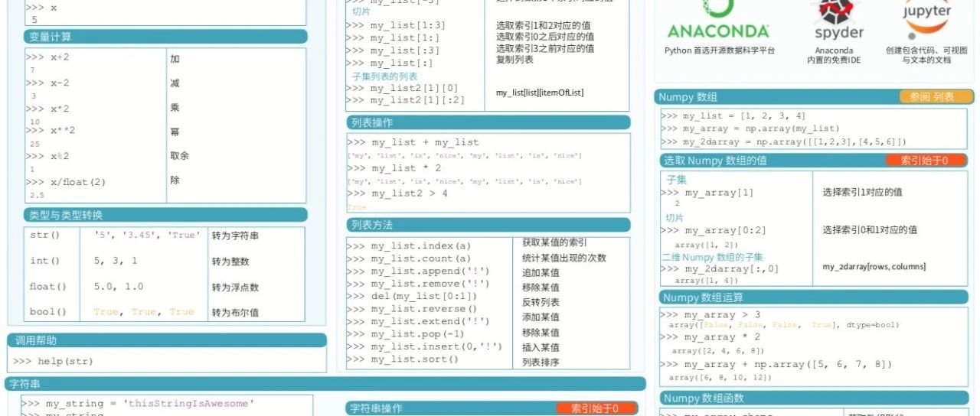Image resolution: width=980 pixels, height=416 pixels.
Task: Click the my_list * 2 line
Action: tap(394, 168)
